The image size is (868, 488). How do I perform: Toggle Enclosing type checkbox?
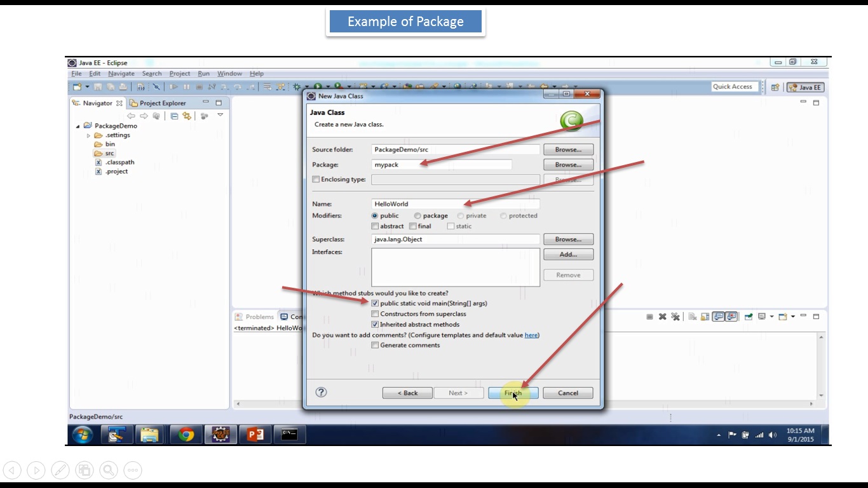316,179
